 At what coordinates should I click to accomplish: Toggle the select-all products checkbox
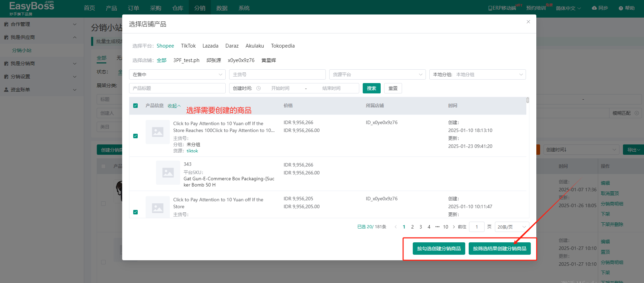135,106
